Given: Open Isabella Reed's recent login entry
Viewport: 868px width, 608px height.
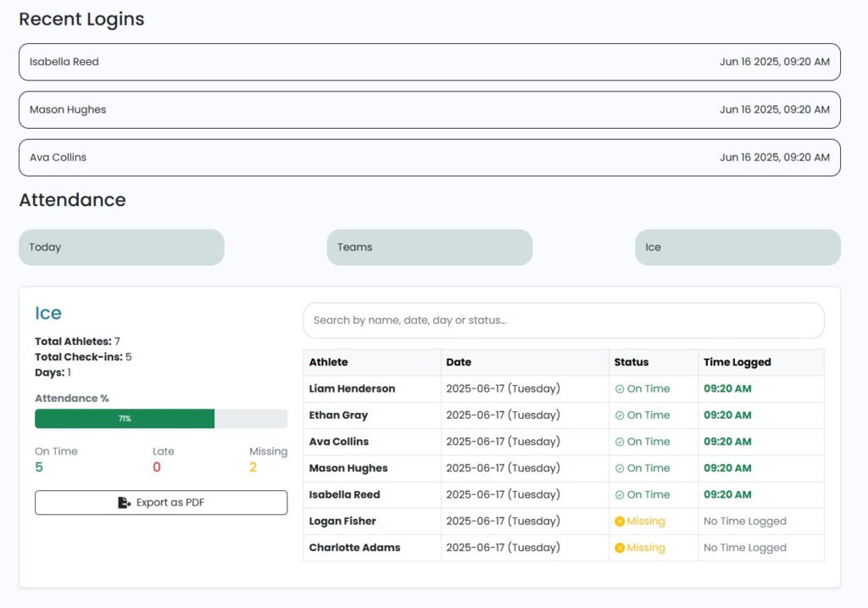Looking at the screenshot, I should click(429, 62).
